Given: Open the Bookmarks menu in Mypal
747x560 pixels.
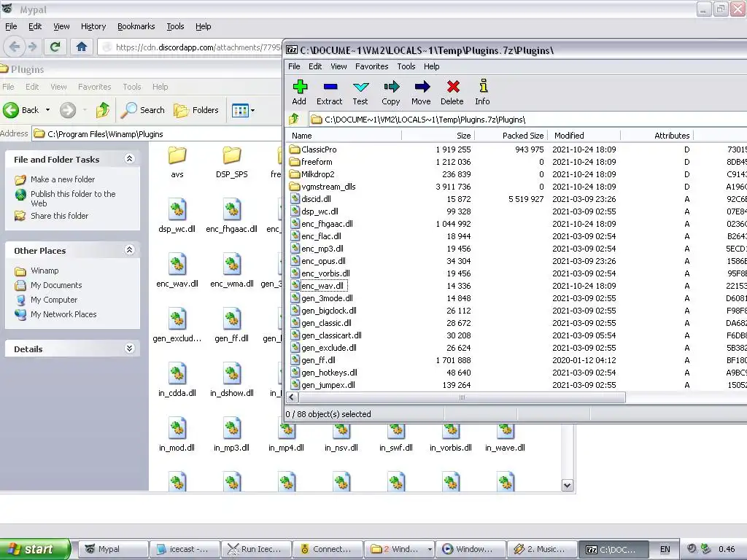Looking at the screenshot, I should click(136, 26).
